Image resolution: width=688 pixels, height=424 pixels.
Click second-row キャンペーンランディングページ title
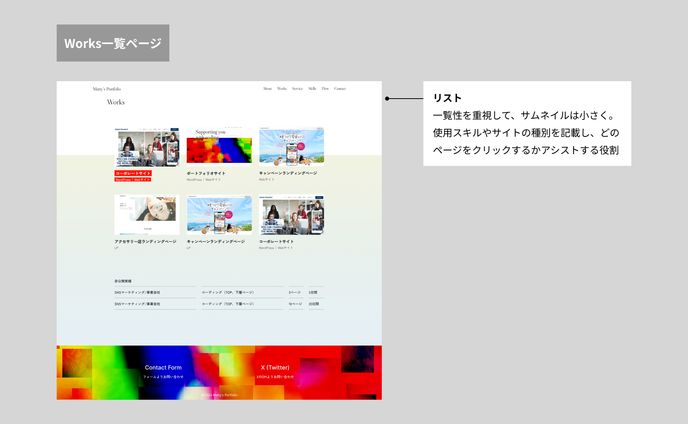point(215,242)
